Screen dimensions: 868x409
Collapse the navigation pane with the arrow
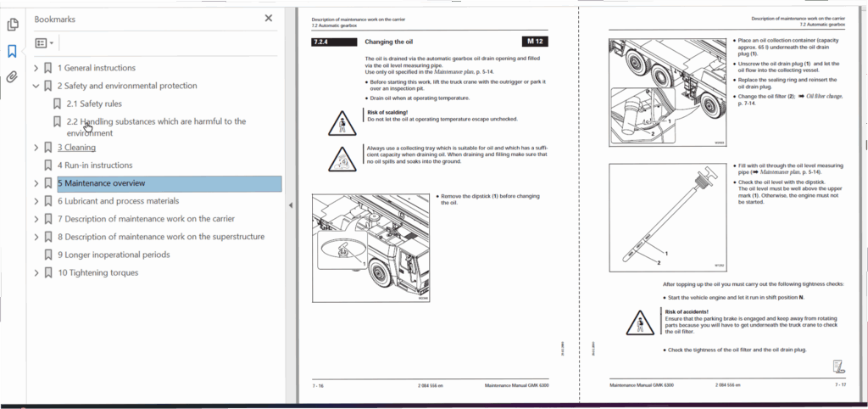292,205
